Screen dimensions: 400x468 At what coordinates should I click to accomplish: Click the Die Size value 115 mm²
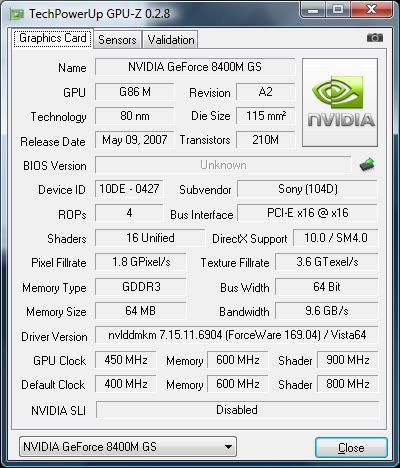tap(265, 116)
